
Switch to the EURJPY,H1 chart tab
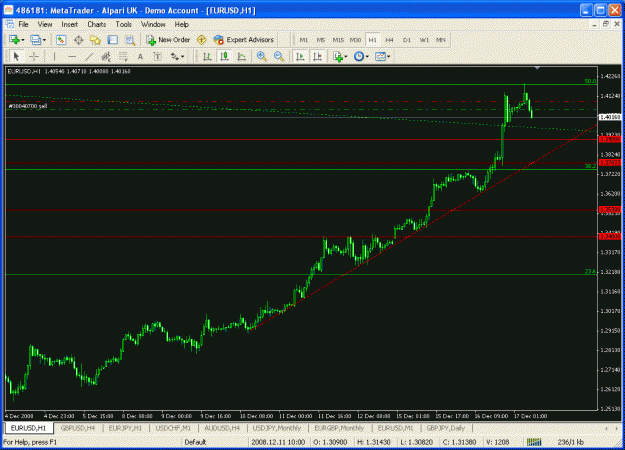point(125,428)
